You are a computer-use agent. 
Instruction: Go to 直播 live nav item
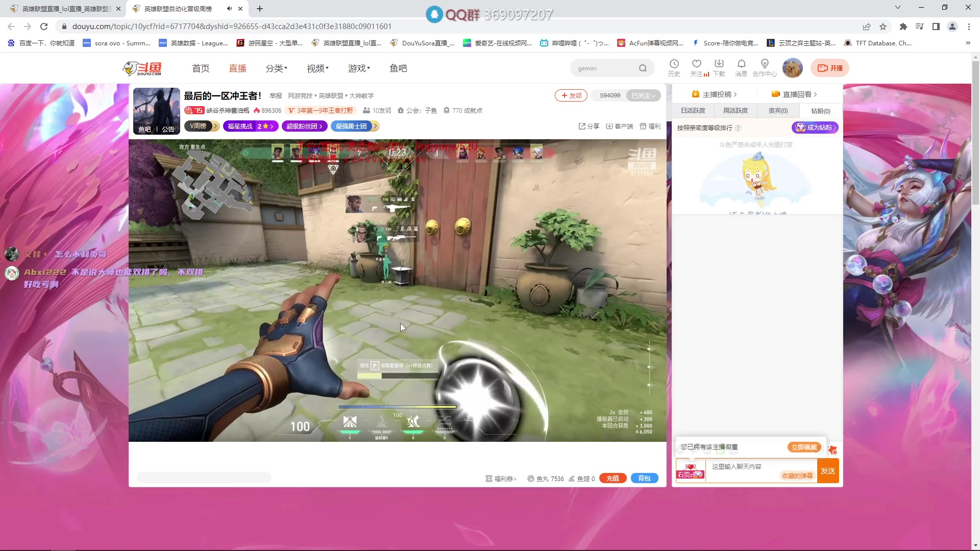237,68
